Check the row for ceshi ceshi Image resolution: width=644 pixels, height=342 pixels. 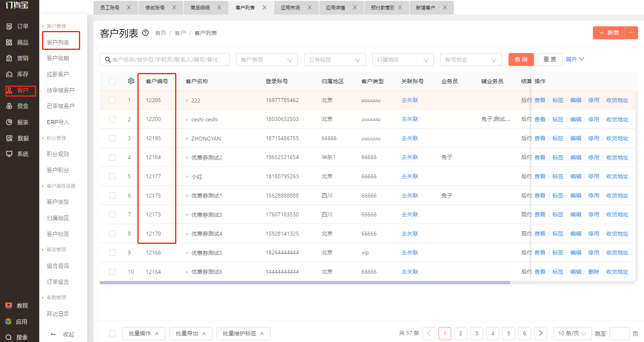pyautogui.click(x=112, y=119)
